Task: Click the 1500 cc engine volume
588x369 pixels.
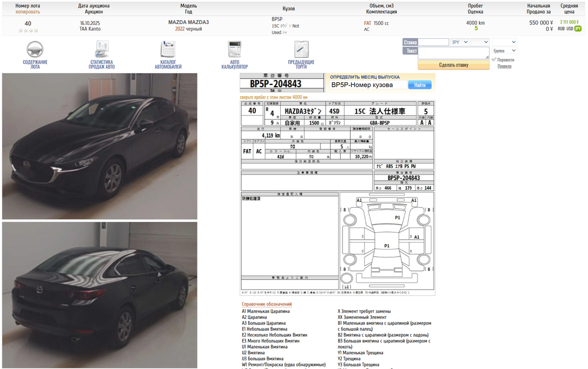Action: (x=381, y=23)
